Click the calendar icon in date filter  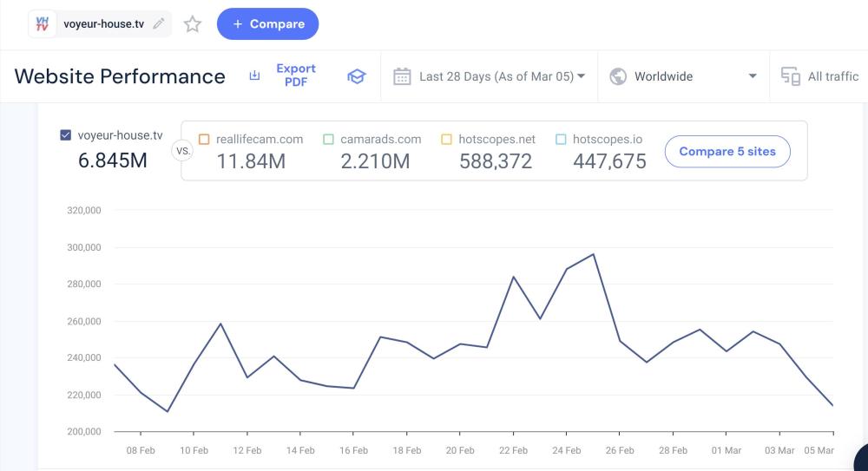tap(402, 76)
